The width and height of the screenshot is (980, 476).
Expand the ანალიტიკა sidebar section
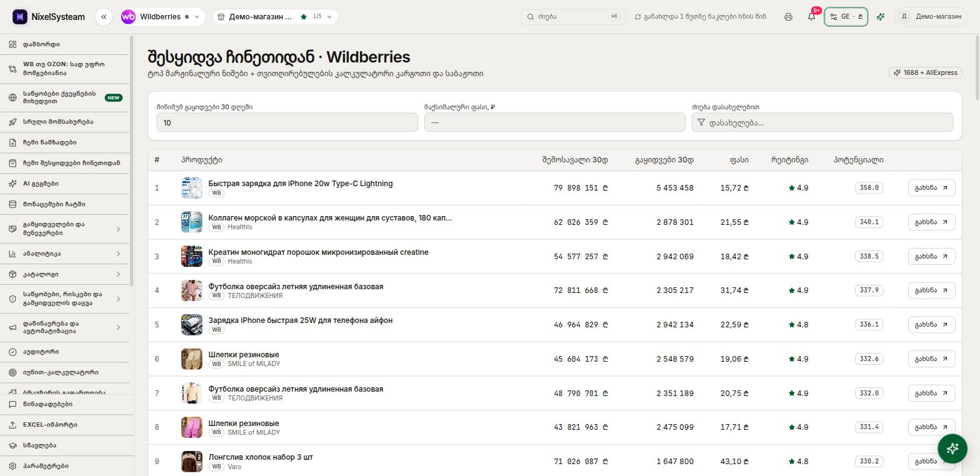coord(65,254)
